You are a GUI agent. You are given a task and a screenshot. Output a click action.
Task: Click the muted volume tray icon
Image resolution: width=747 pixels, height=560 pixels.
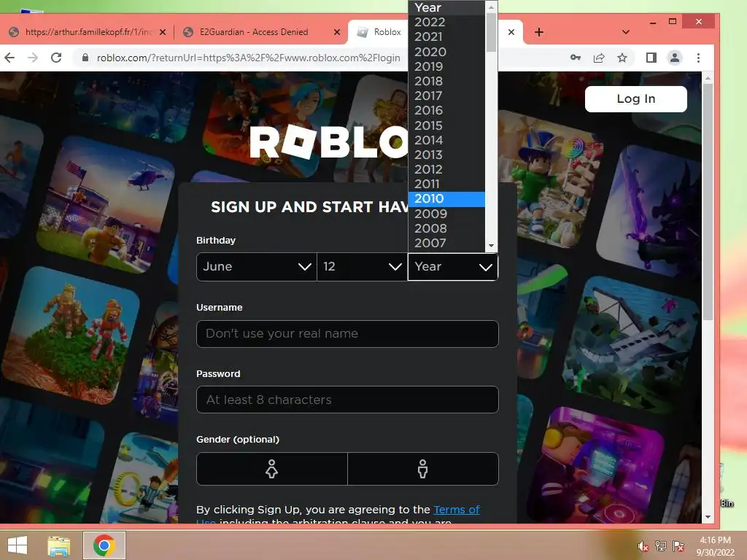(643, 546)
